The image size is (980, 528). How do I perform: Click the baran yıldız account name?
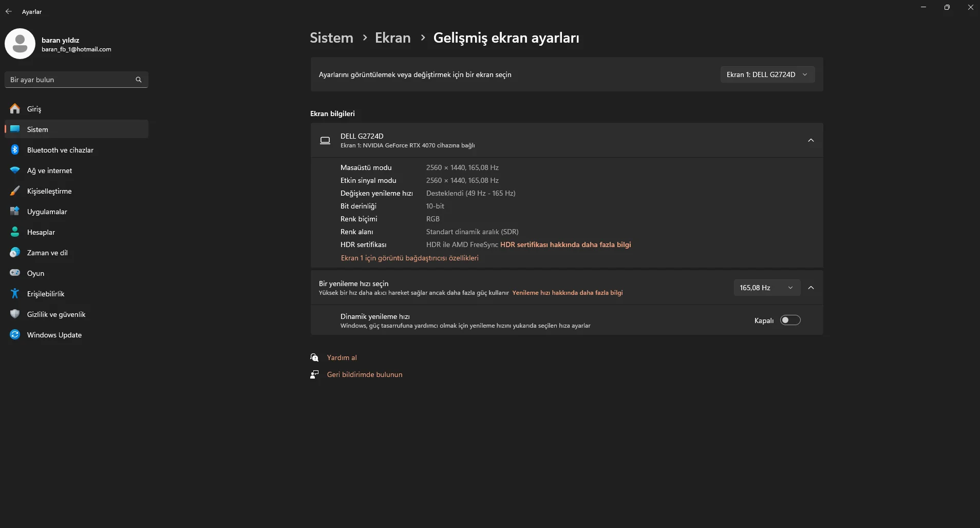(60, 40)
